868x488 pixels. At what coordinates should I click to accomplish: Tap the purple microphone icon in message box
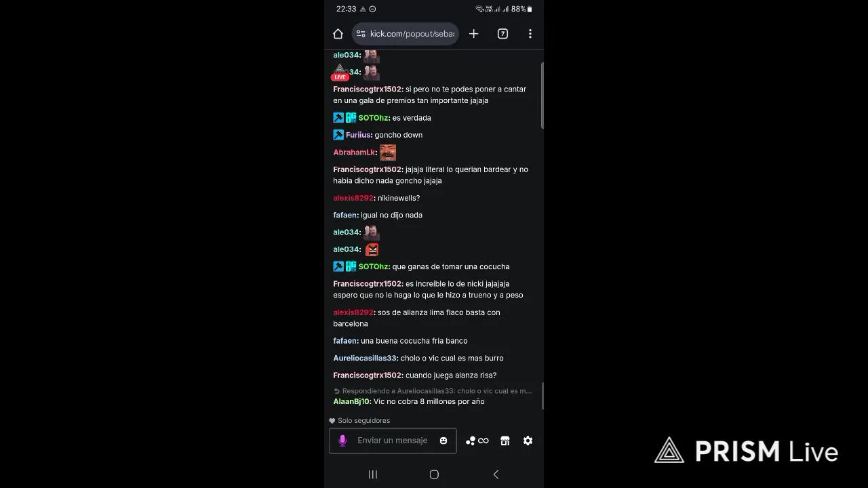(342, 441)
